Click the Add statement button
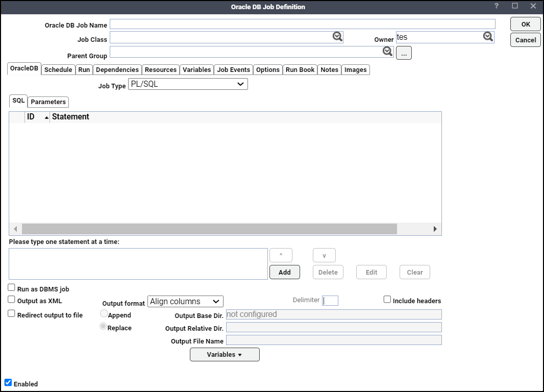Image resolution: width=544 pixels, height=392 pixels. pyautogui.click(x=284, y=273)
